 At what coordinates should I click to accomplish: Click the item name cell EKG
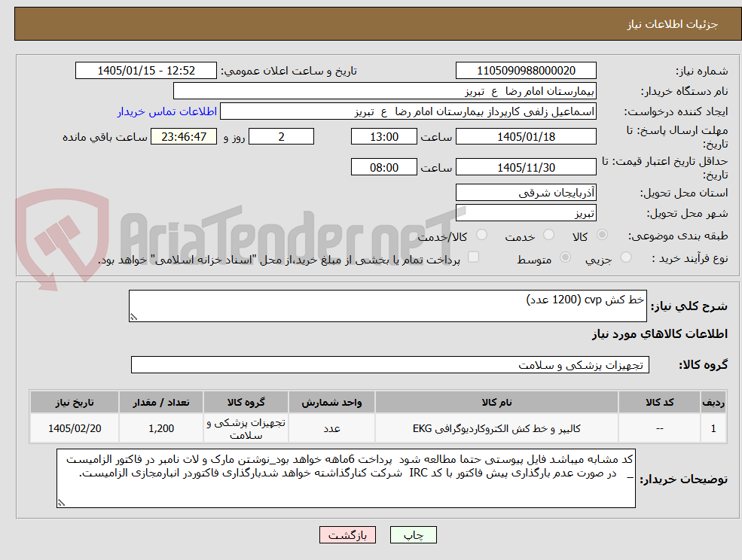(496, 428)
